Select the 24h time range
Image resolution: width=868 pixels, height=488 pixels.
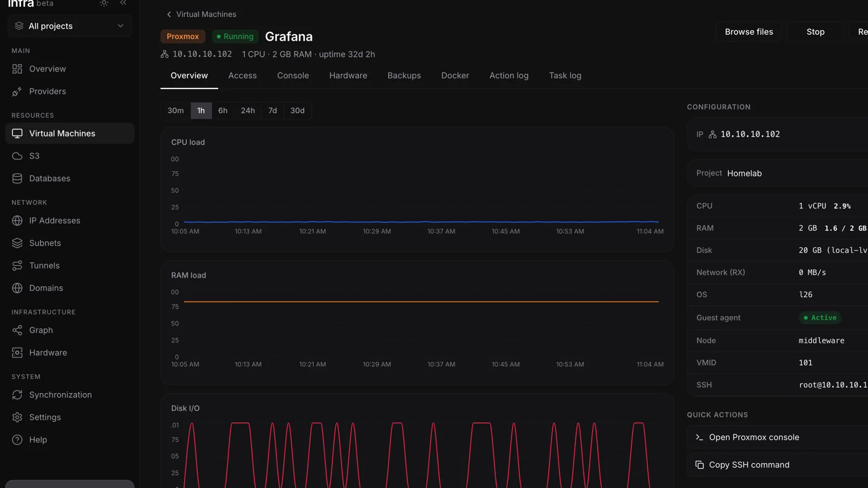(248, 111)
